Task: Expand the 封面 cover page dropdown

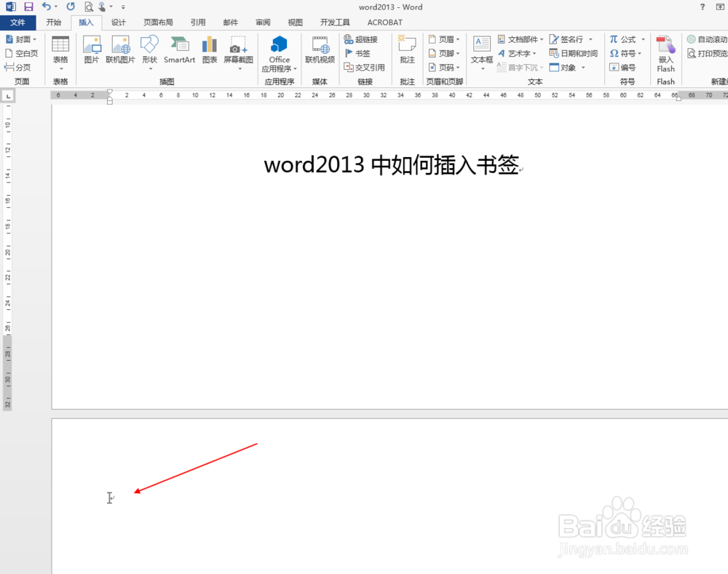Action: [35, 39]
